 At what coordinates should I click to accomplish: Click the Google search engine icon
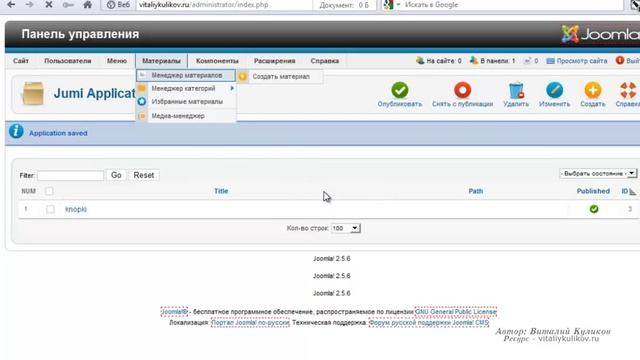[x=388, y=5]
